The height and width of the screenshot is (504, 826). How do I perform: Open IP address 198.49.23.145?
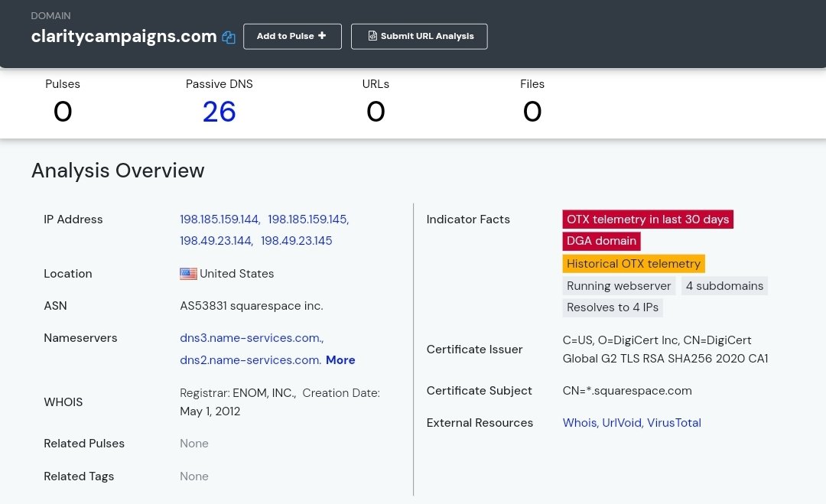pos(297,241)
